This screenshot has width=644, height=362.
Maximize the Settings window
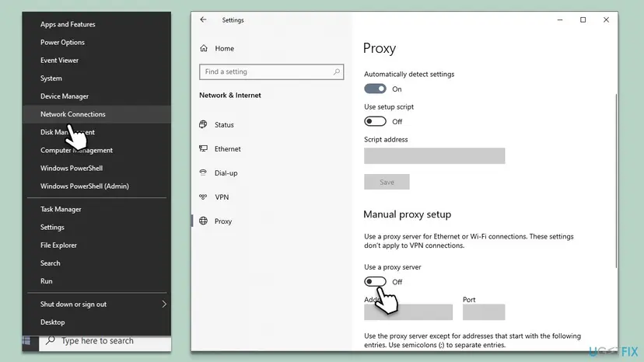[x=583, y=19]
